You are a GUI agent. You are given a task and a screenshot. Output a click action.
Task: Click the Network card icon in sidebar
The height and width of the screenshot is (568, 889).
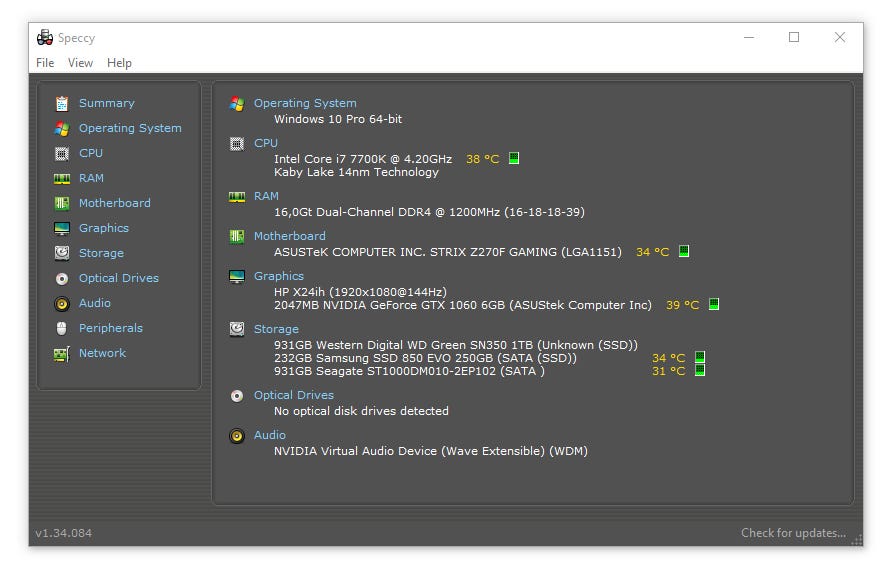click(x=62, y=354)
